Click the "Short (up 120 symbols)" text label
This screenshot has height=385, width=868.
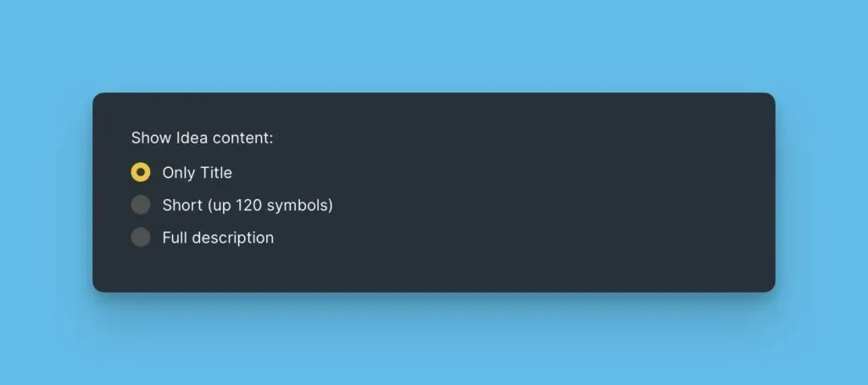coord(247,205)
